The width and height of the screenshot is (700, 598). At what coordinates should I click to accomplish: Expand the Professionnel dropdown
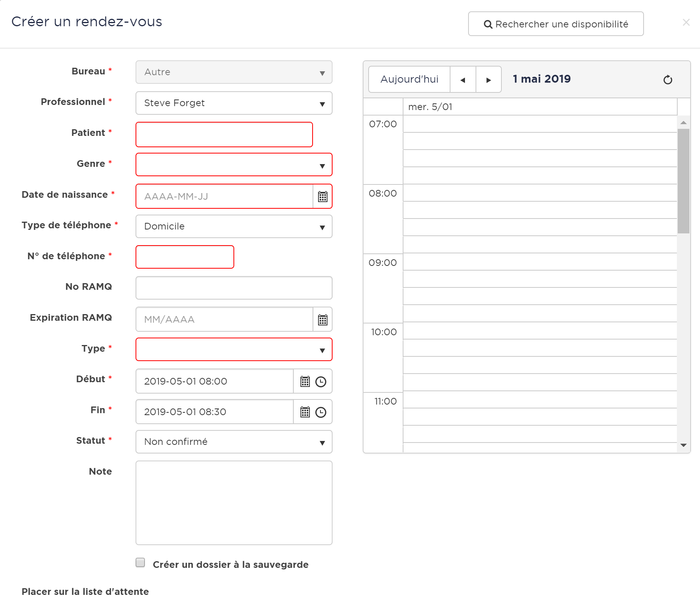234,103
